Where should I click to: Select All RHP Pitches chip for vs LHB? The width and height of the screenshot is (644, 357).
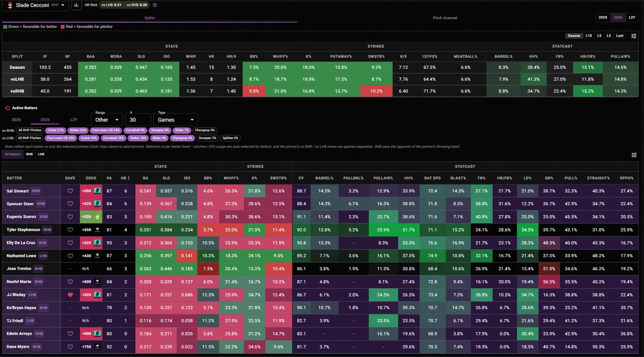pyautogui.click(x=30, y=138)
